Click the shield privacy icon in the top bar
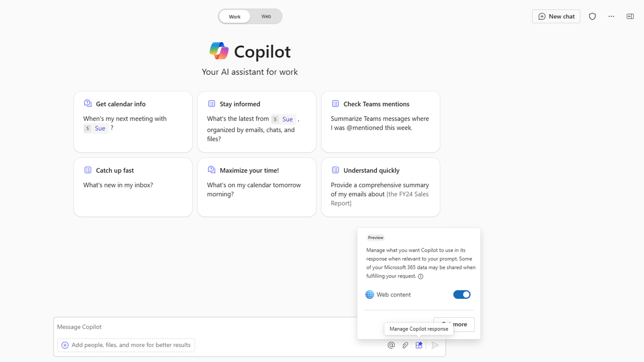644x362 pixels. coord(592,16)
